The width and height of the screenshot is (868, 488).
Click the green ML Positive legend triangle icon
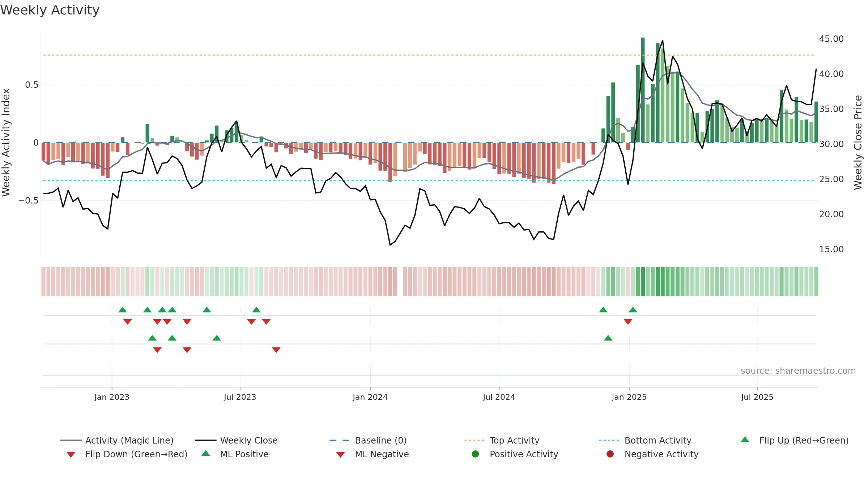pyautogui.click(x=206, y=453)
